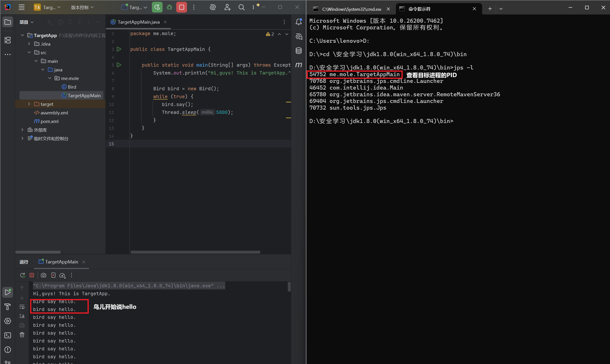Click the Debug bug icon
Screen dimensions: 610x364
pyautogui.click(x=170, y=7)
